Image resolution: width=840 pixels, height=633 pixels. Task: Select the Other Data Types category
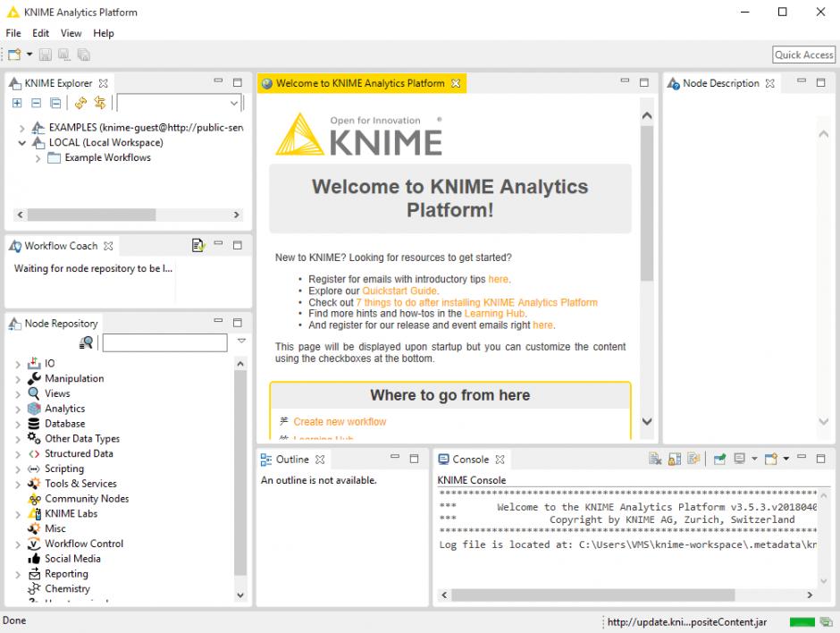pyautogui.click(x=82, y=438)
